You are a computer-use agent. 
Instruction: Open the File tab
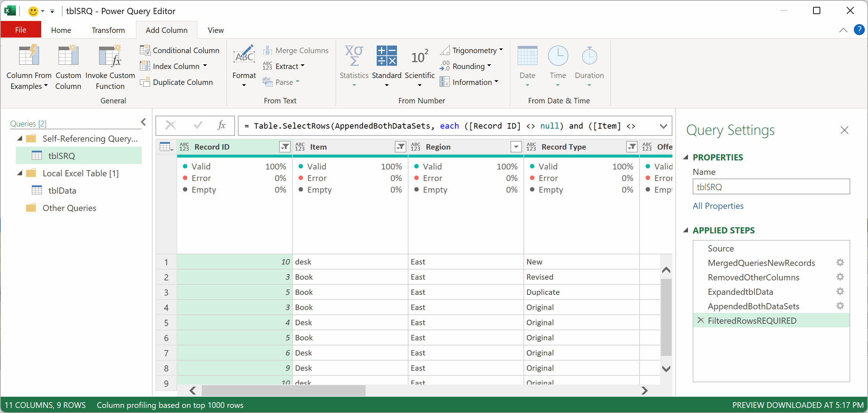pos(21,30)
